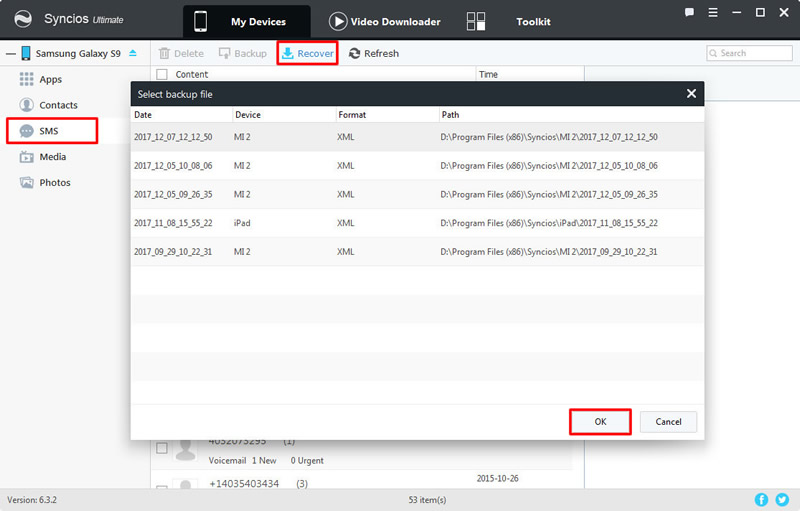Select backup 2017_09_29_10_22_31
The image size is (800, 511).
[x=417, y=251]
